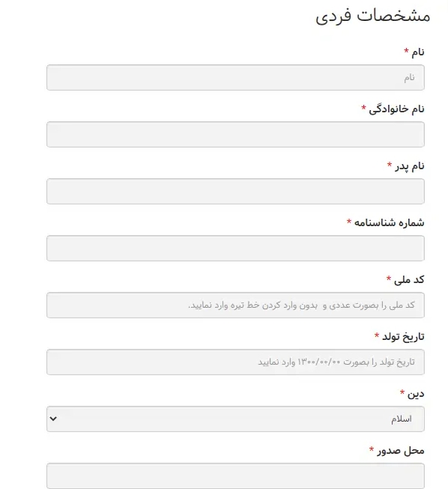The height and width of the screenshot is (489, 448).
Task: Click the مشخصات فردی page heading
Action: 373,16
